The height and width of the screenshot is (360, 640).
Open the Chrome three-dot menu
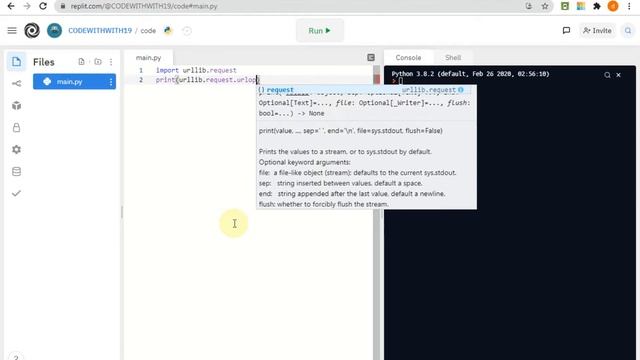coord(629,6)
